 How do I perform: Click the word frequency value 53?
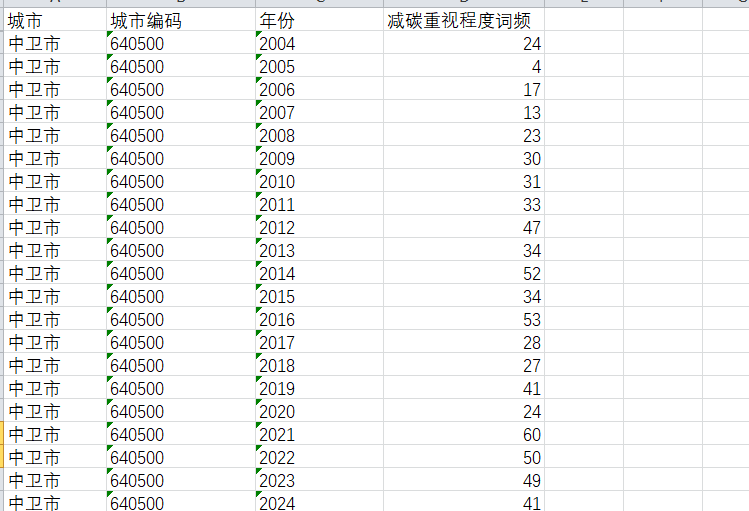pyautogui.click(x=464, y=319)
